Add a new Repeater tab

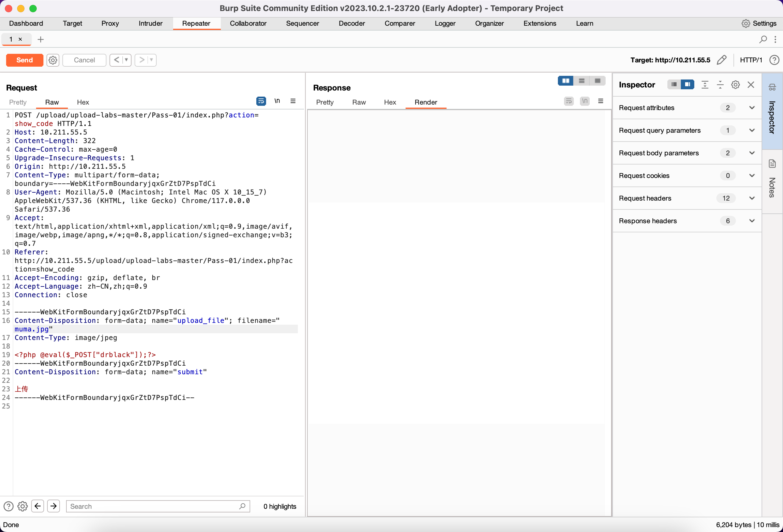[x=41, y=39]
